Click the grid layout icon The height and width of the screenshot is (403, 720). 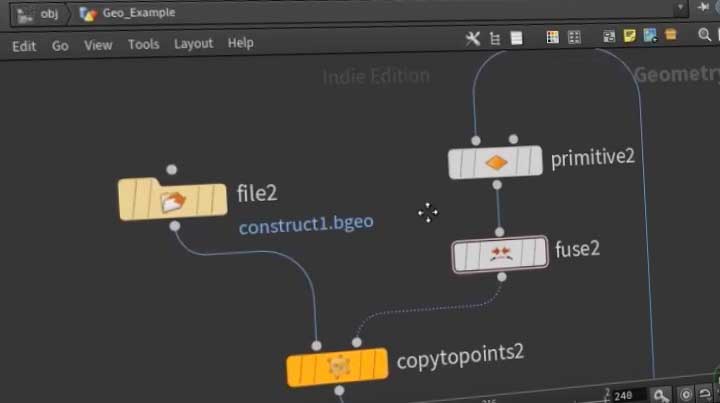tap(574, 38)
